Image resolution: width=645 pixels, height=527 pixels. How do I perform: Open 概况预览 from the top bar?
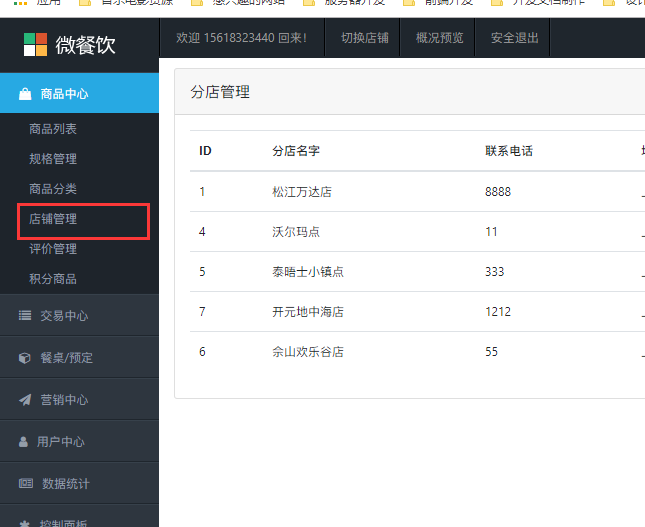440,38
